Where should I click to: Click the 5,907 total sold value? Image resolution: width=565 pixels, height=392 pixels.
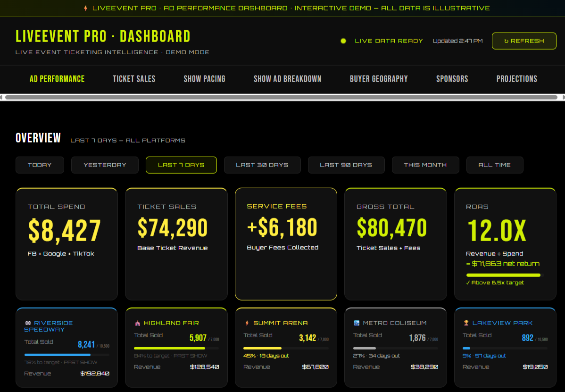click(198, 338)
